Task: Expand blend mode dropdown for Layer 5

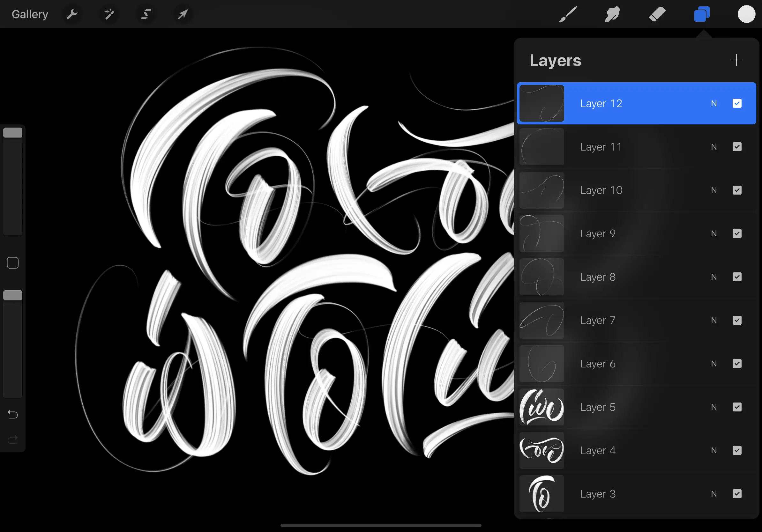Action: [714, 407]
